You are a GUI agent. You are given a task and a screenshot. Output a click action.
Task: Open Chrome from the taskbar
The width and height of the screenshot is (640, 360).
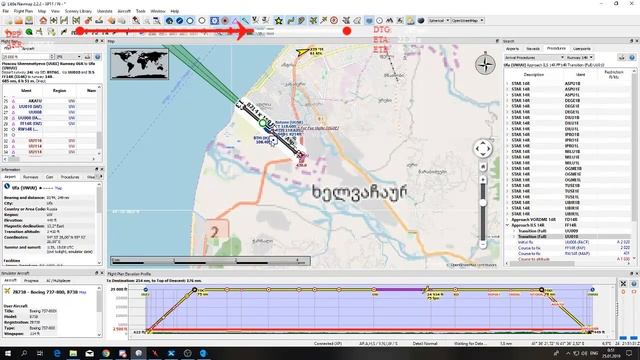click(x=106, y=353)
